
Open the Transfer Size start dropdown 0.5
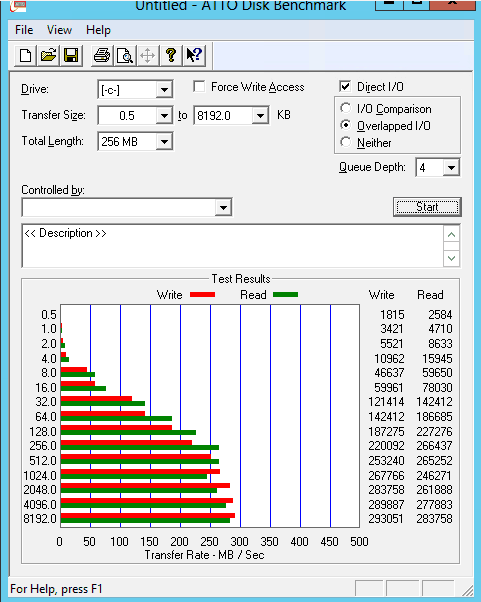click(x=164, y=116)
